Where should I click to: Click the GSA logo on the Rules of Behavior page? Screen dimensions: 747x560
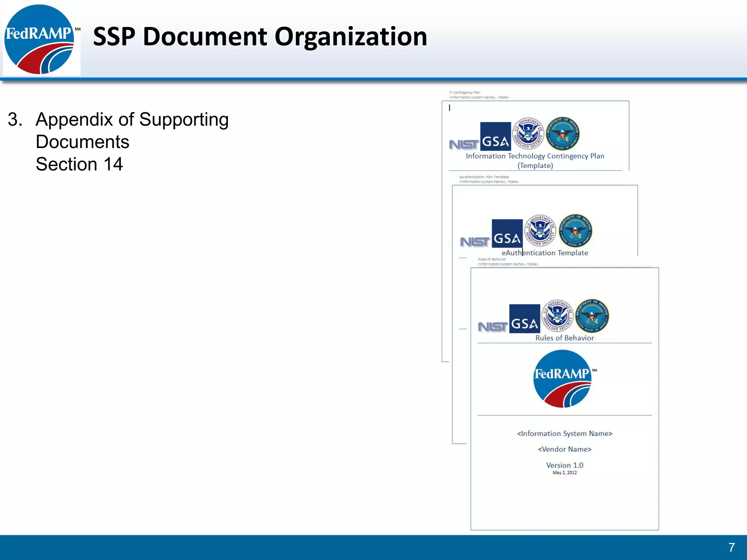(525, 318)
